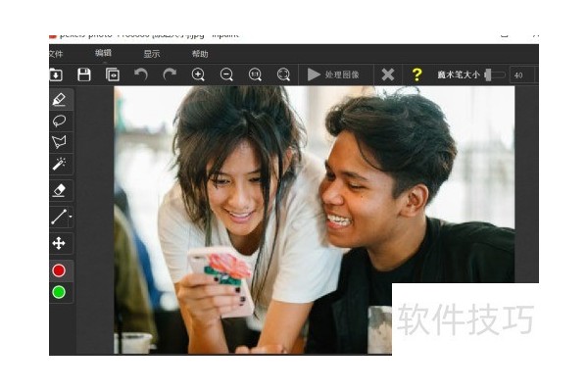
Task: Select the Move image tool
Action: (59, 243)
